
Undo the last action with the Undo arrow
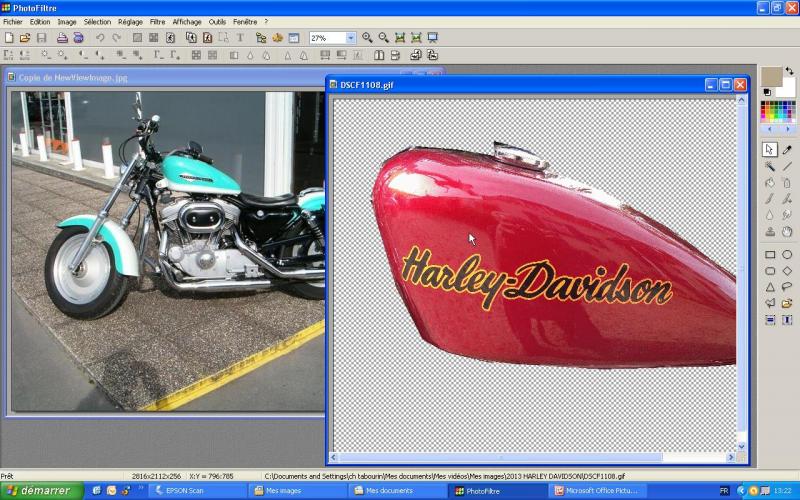[100, 38]
